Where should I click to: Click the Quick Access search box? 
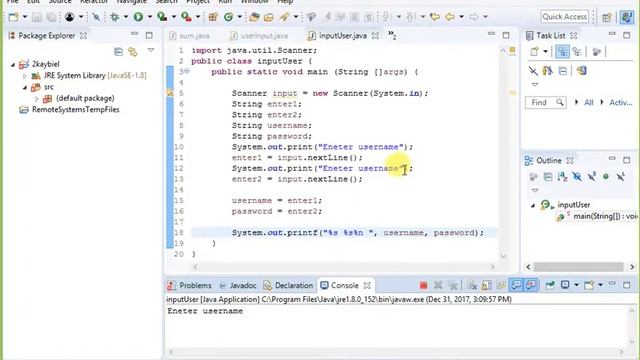click(565, 17)
